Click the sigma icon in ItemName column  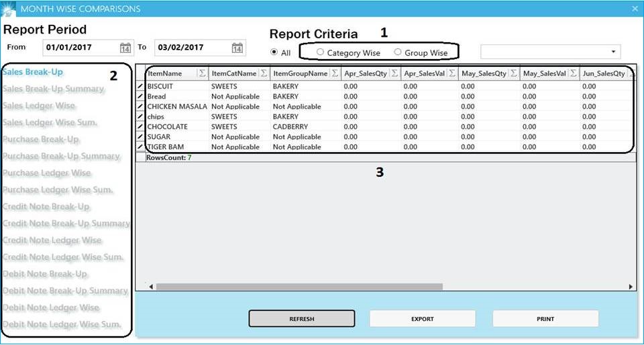[x=202, y=74]
